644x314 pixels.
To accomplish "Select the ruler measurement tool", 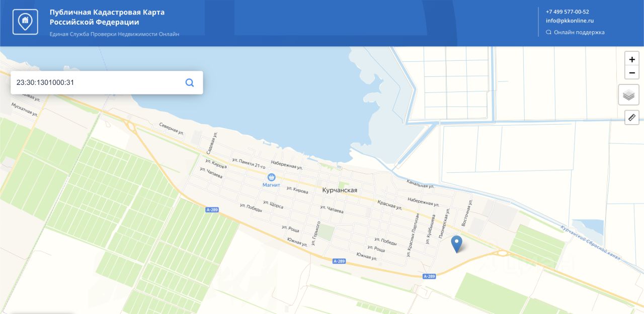I will pyautogui.click(x=632, y=118).
